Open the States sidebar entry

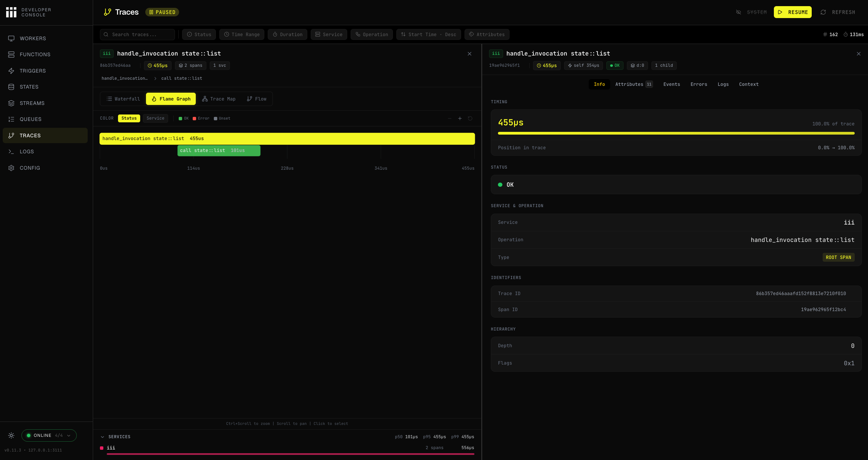tap(45, 87)
